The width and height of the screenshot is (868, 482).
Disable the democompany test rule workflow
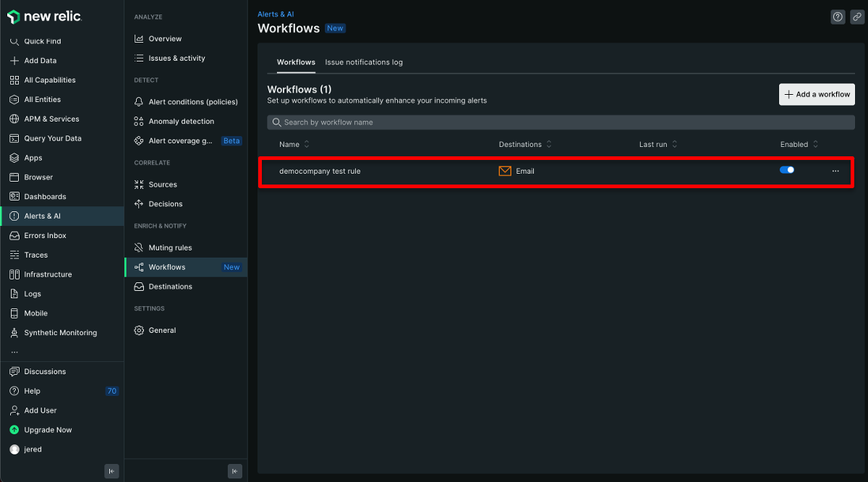787,169
